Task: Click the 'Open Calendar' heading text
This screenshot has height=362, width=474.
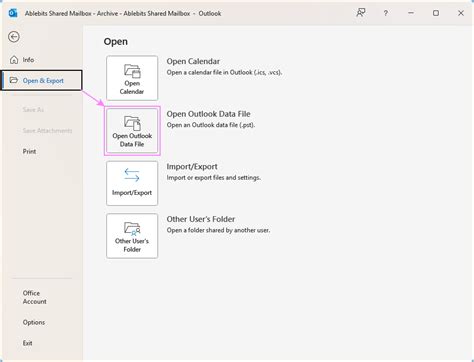Action: tap(193, 61)
